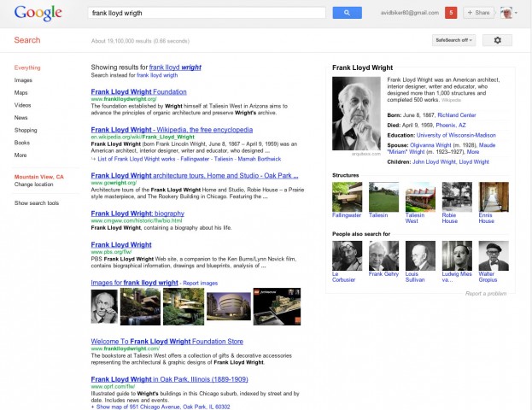Click avidbiker80@gmail.com account text
This screenshot has width=532, height=410.
[410, 13]
